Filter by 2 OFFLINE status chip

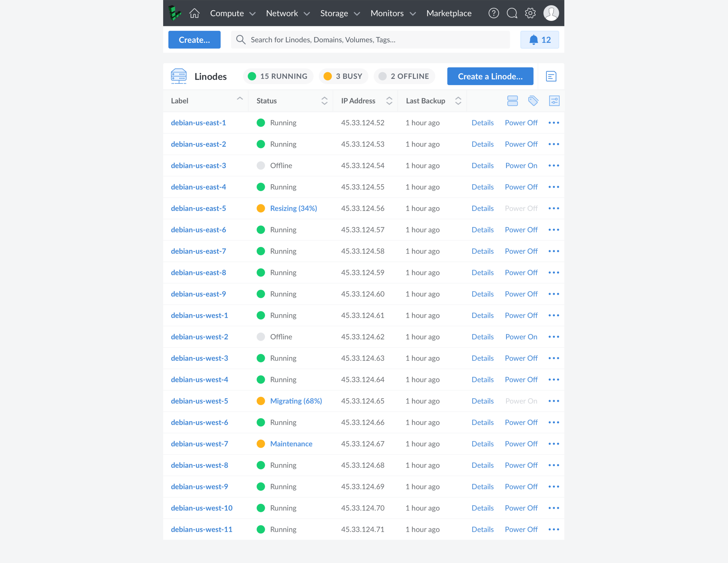tap(404, 76)
